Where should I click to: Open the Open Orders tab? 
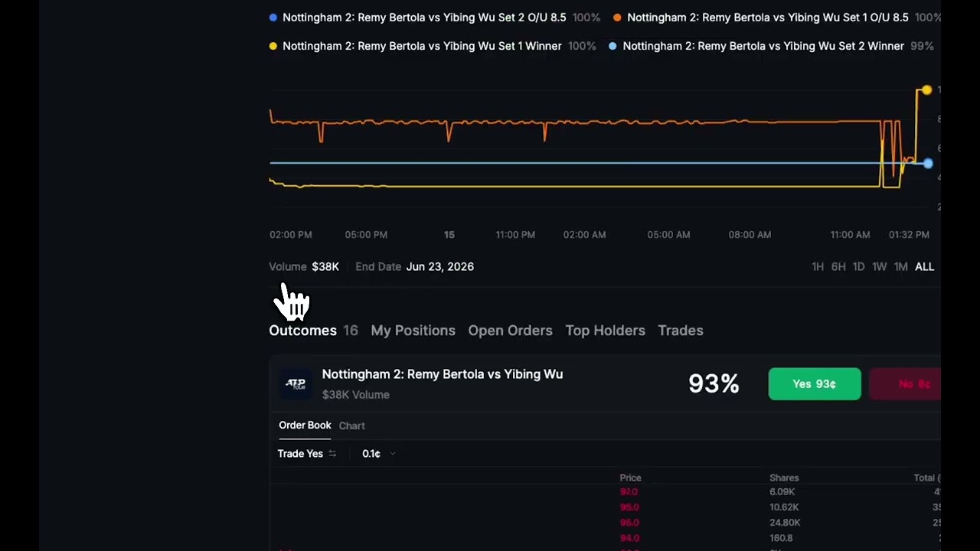(510, 331)
